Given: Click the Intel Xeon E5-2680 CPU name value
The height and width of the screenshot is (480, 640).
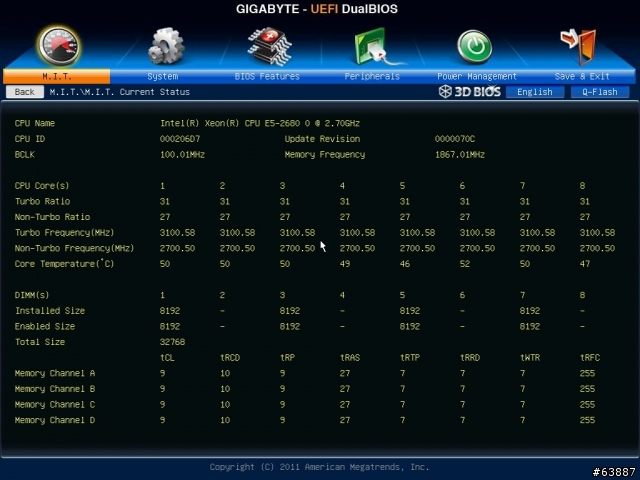Looking at the screenshot, I should coord(260,123).
